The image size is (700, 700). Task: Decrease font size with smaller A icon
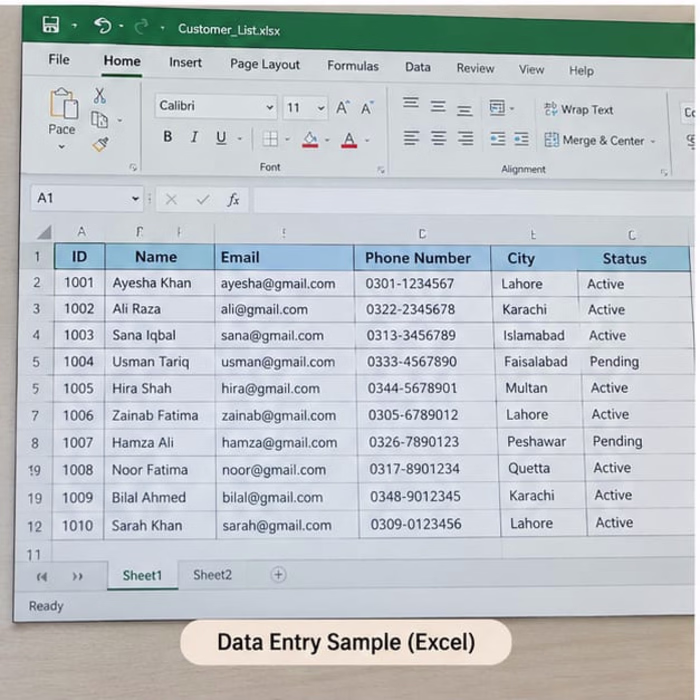(x=367, y=108)
